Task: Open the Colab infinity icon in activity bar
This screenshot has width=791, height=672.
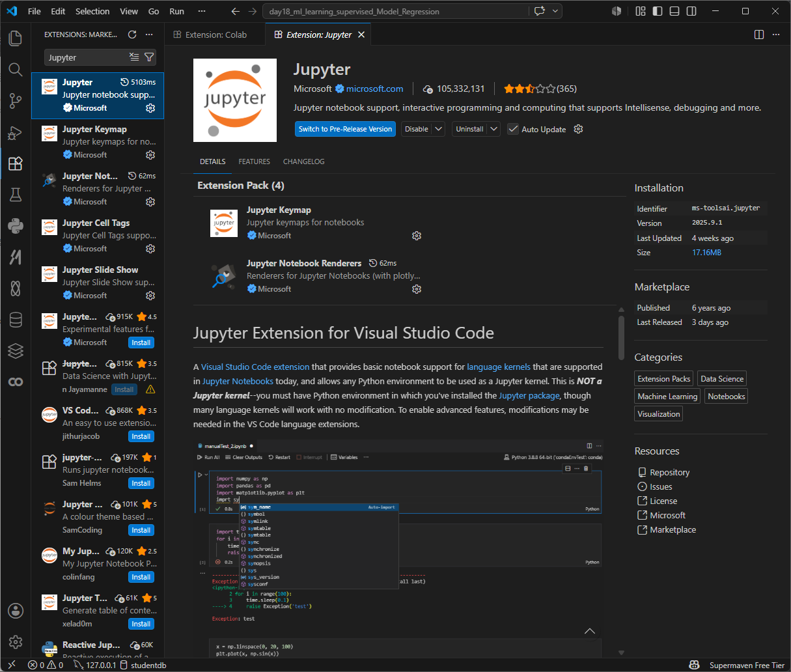Action: point(16,382)
